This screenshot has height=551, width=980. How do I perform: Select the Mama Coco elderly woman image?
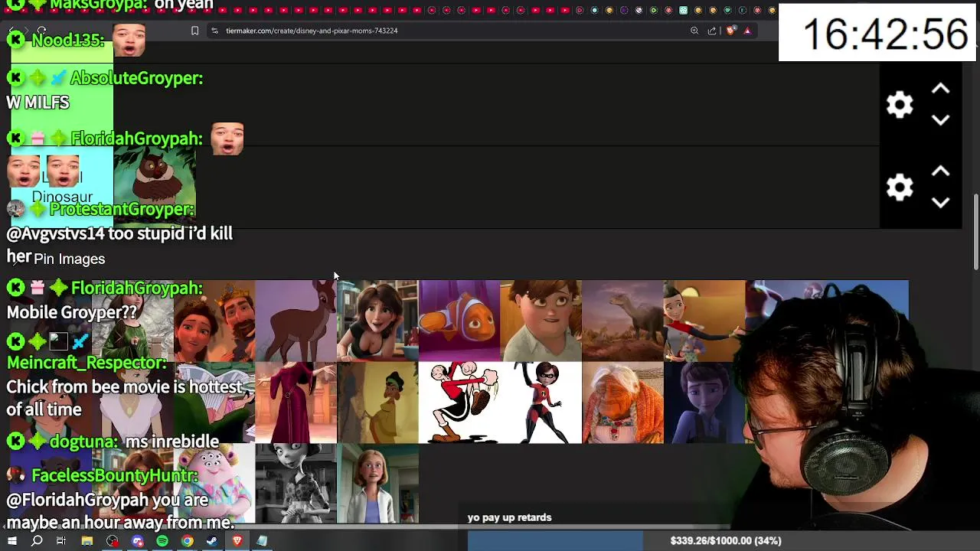click(x=622, y=403)
